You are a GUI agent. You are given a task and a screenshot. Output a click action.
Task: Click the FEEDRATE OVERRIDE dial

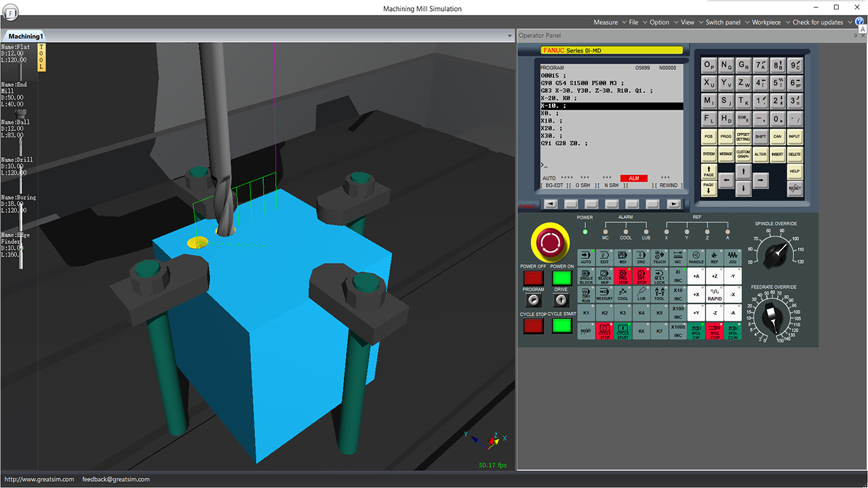(772, 316)
